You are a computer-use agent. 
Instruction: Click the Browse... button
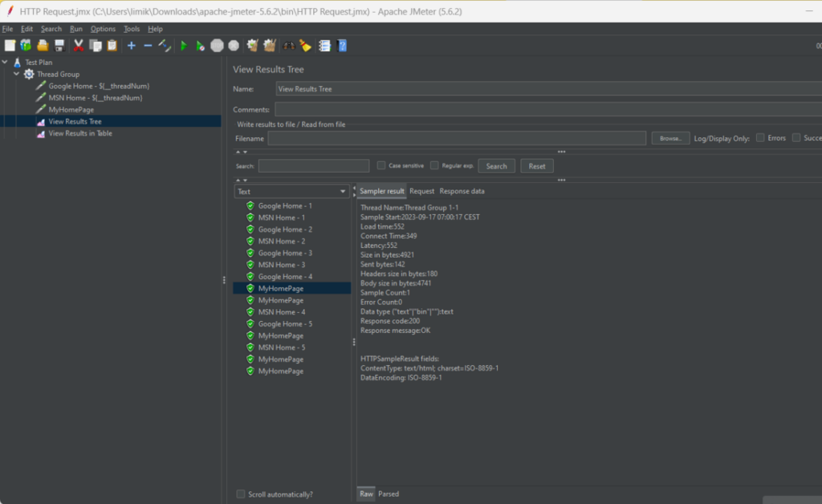coord(670,138)
